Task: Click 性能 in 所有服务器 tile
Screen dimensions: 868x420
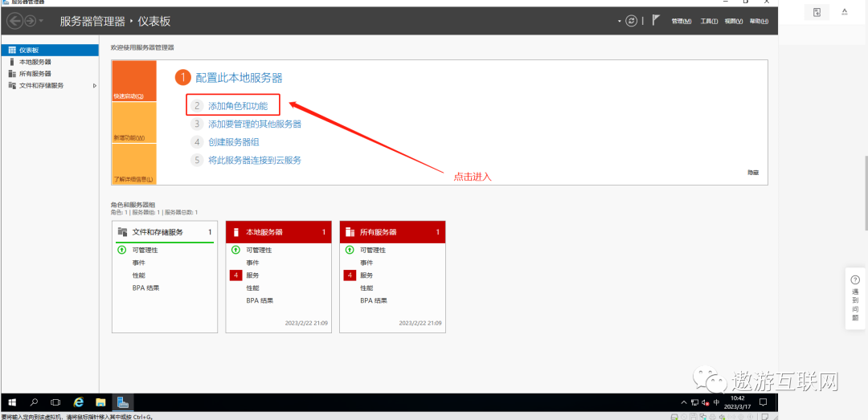Action: click(x=366, y=287)
